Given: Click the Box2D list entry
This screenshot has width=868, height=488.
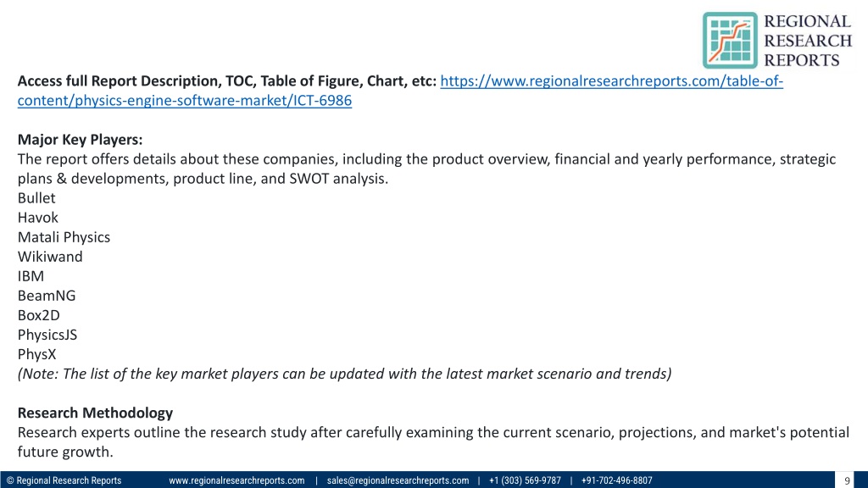Looking at the screenshot, I should (39, 315).
